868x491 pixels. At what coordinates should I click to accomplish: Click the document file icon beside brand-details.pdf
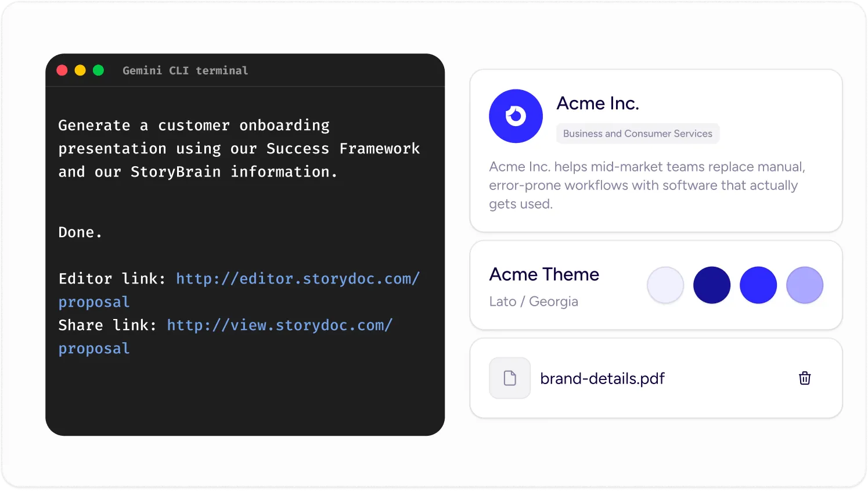point(510,378)
